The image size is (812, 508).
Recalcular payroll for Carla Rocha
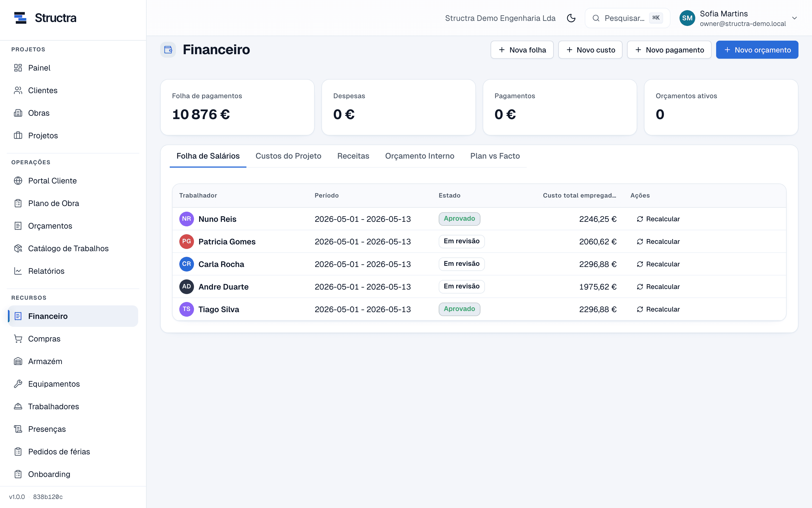pos(658,264)
